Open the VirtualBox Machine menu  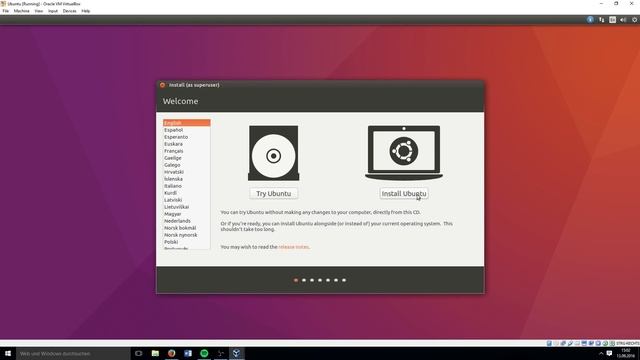pos(22,11)
